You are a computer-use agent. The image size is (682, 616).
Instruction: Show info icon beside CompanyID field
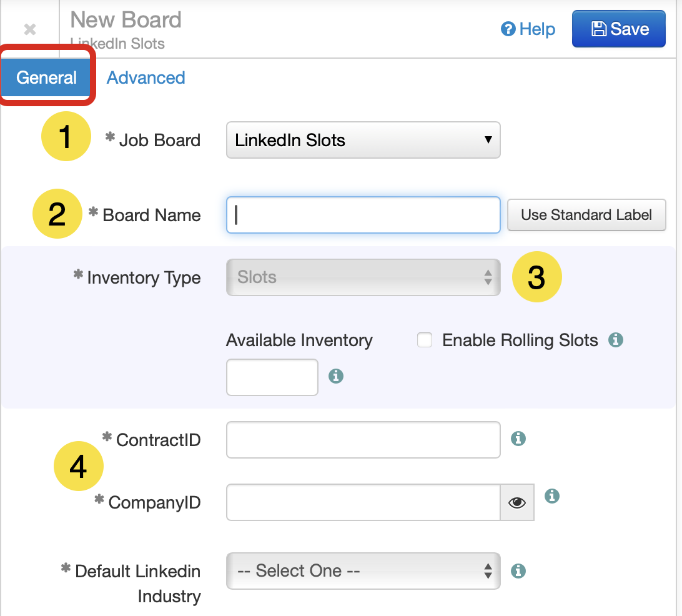(x=552, y=496)
